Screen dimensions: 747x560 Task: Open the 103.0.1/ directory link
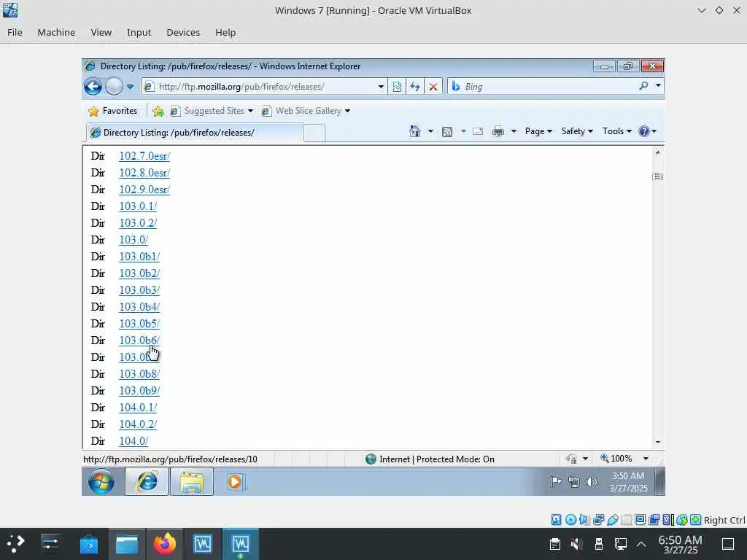[138, 206]
